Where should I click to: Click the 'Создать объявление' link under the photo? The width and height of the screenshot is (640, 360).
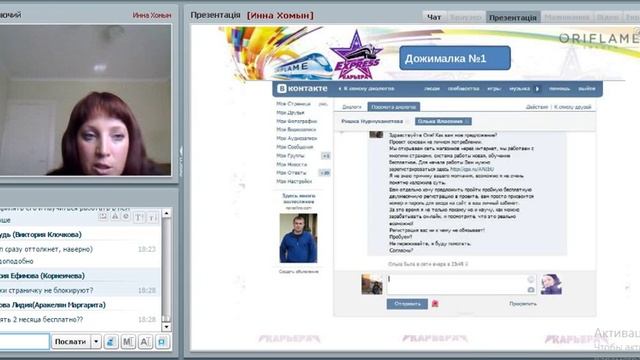[x=299, y=271]
